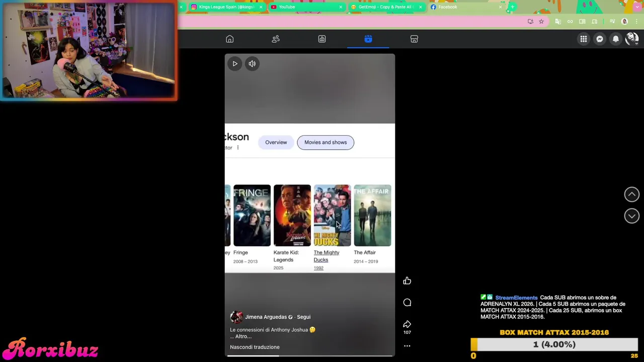The image size is (644, 362).
Task: Open Jimena Arguedas profile name
Action: (266, 317)
